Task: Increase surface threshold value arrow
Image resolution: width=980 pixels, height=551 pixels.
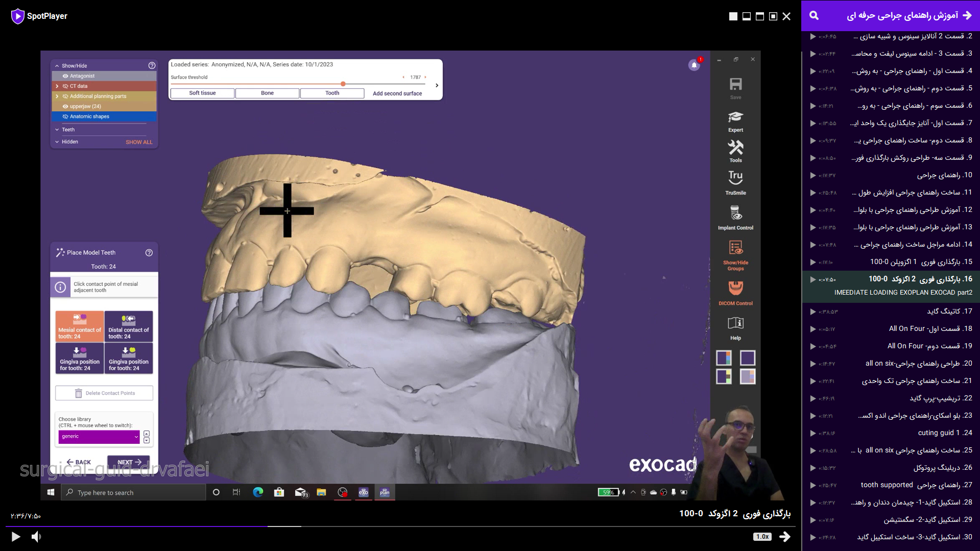Action: click(x=425, y=77)
